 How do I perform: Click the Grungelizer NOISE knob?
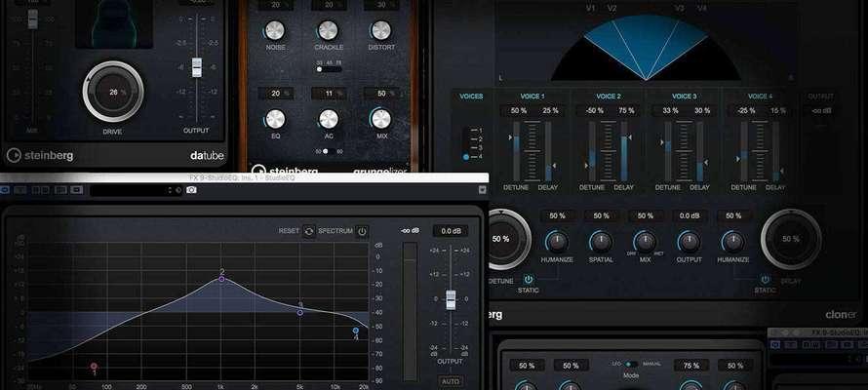(x=275, y=30)
